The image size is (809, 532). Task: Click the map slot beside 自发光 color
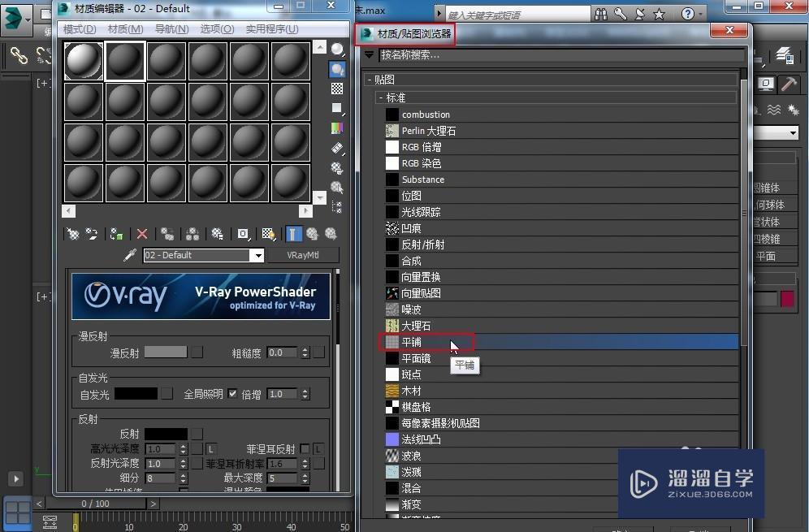[x=167, y=394]
